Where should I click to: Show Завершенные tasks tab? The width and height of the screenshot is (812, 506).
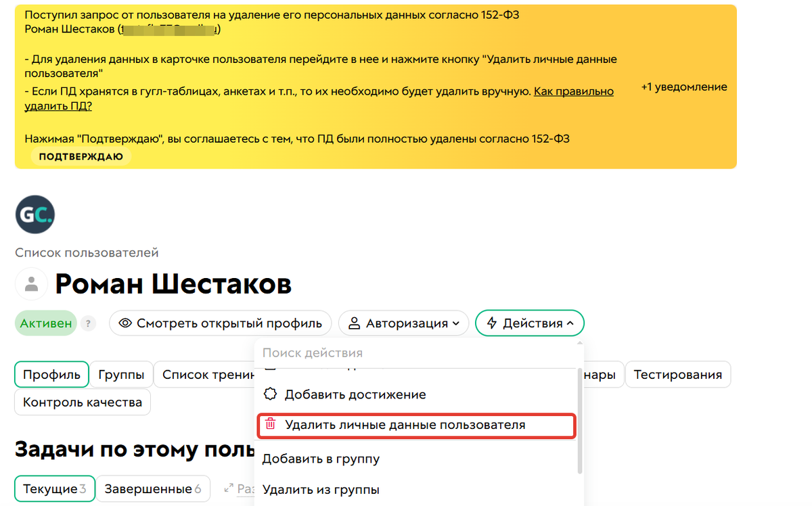point(152,488)
